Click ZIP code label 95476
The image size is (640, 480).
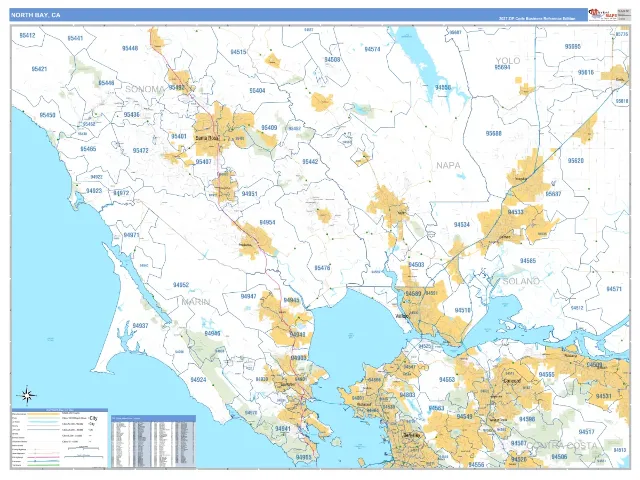click(322, 268)
